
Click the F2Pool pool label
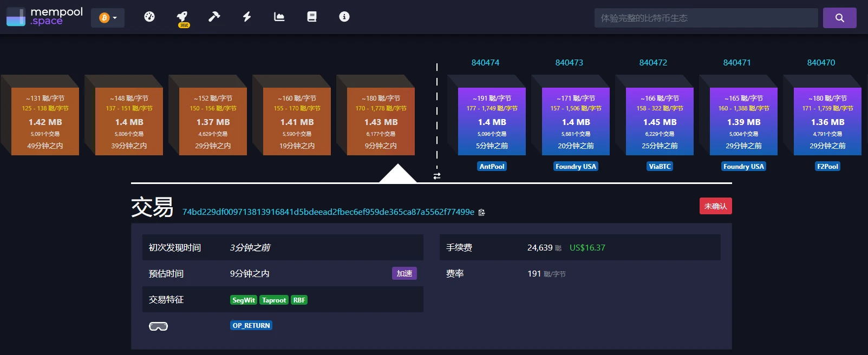pyautogui.click(x=827, y=167)
